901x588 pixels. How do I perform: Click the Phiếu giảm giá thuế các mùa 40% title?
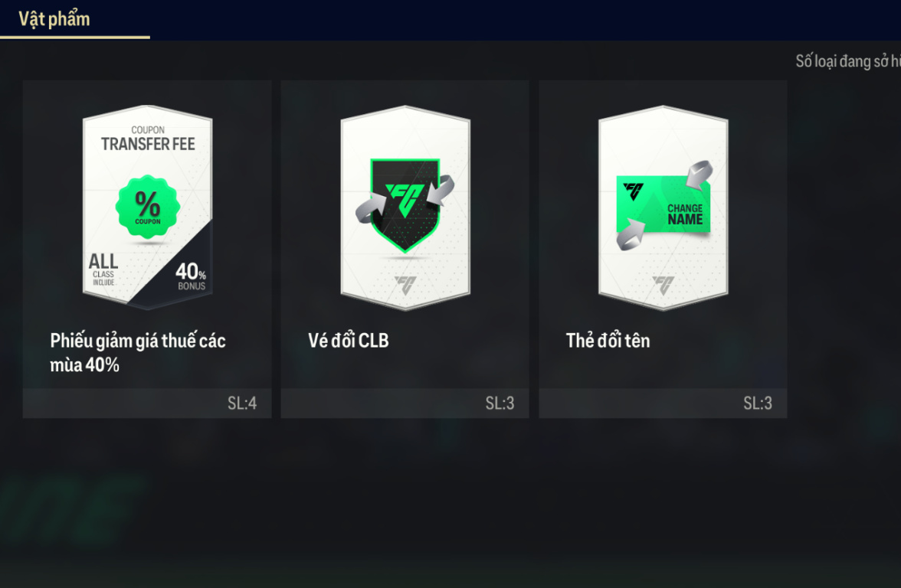(138, 352)
